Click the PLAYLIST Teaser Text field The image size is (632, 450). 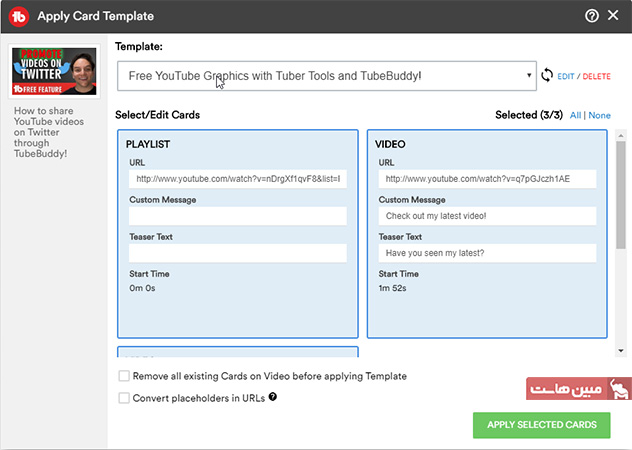pos(237,253)
